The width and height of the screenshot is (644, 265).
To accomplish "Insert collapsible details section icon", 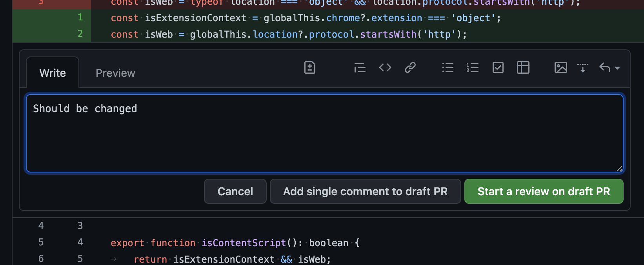I will coord(583,68).
